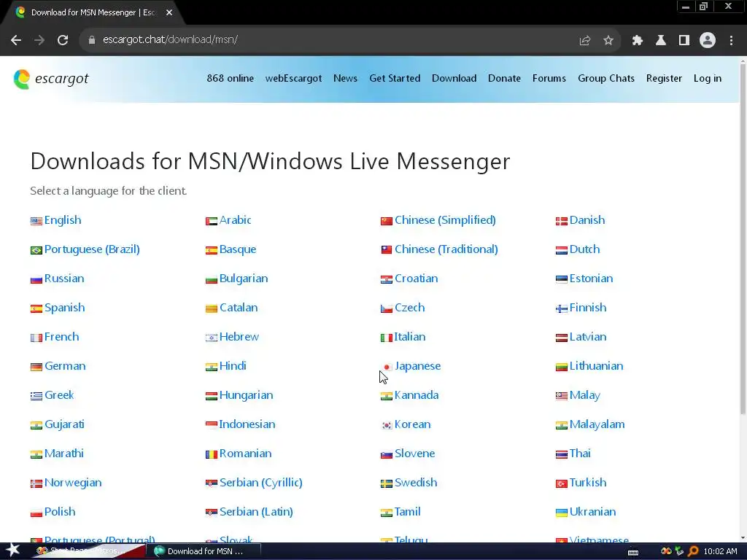Select Serbian (Latin) link
This screenshot has width=747, height=560.
(256, 511)
